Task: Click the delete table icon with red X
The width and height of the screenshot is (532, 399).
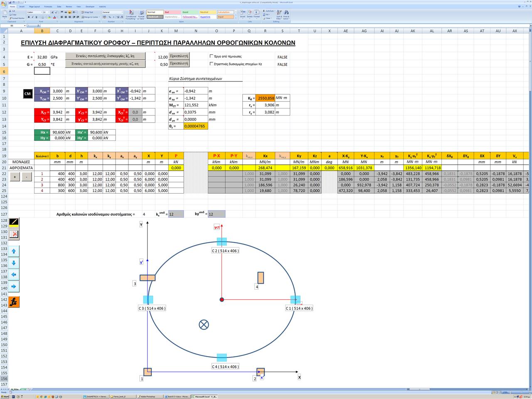Action: (x=14, y=234)
